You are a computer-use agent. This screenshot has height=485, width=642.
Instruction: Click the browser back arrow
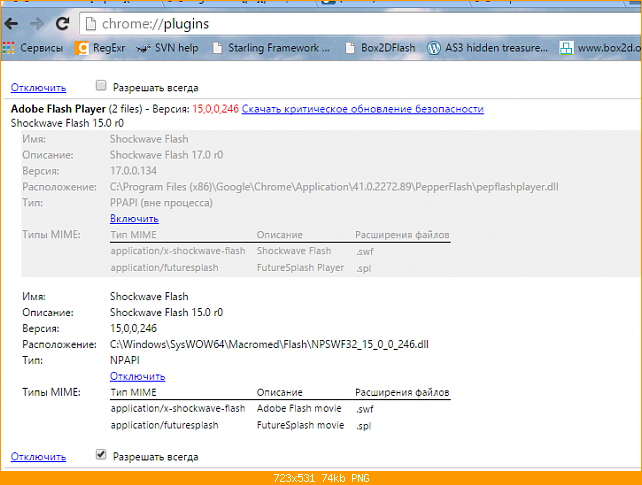(11, 24)
